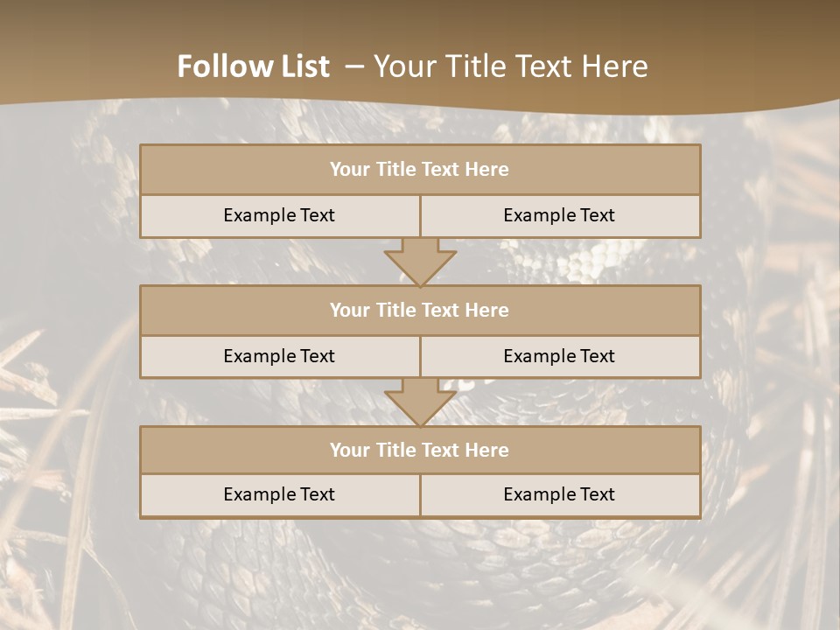840x630 pixels.
Task: Select "Your Title Text Here" in slide heading
Action: point(510,66)
